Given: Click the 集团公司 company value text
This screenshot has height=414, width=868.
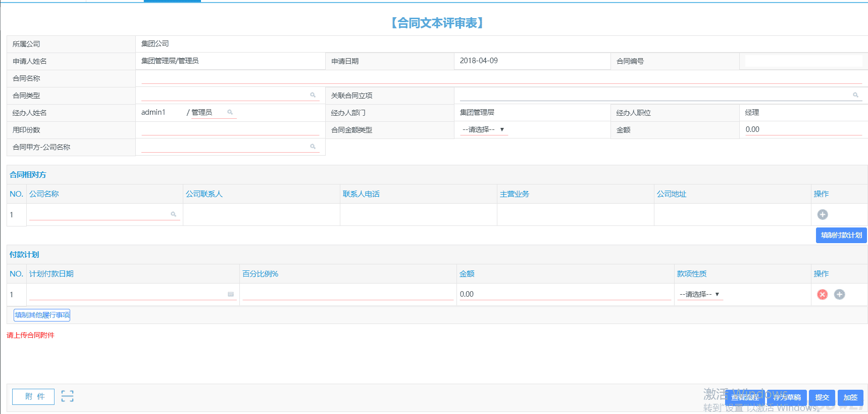Looking at the screenshot, I should [155, 43].
